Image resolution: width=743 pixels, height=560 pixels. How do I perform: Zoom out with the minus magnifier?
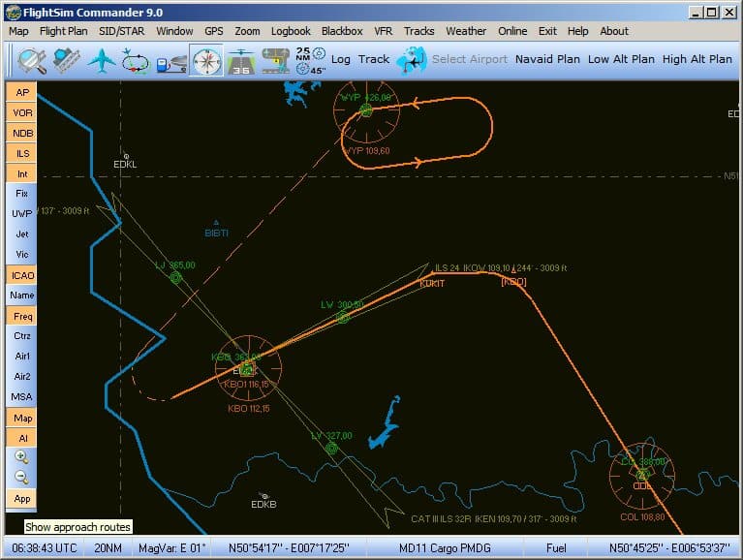click(x=21, y=477)
